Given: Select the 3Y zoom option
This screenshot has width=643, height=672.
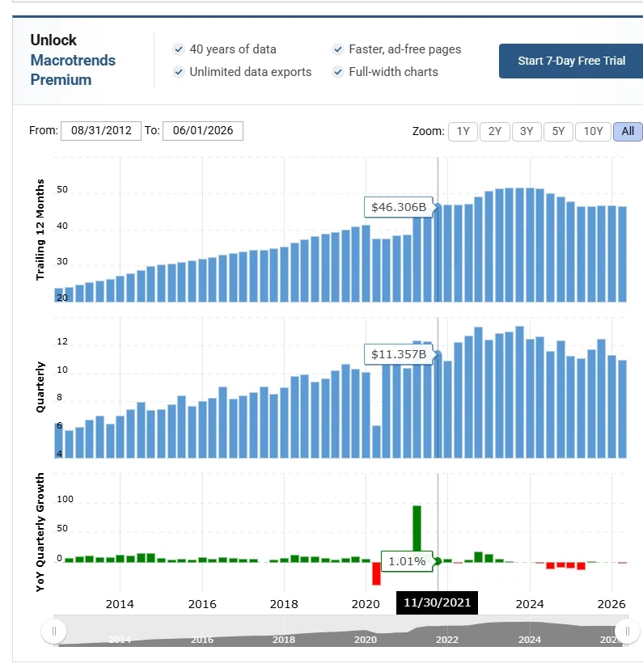Looking at the screenshot, I should pos(527,131).
